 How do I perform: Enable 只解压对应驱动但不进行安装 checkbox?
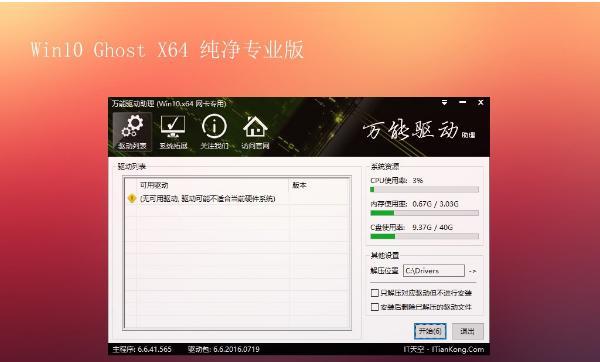(x=375, y=293)
